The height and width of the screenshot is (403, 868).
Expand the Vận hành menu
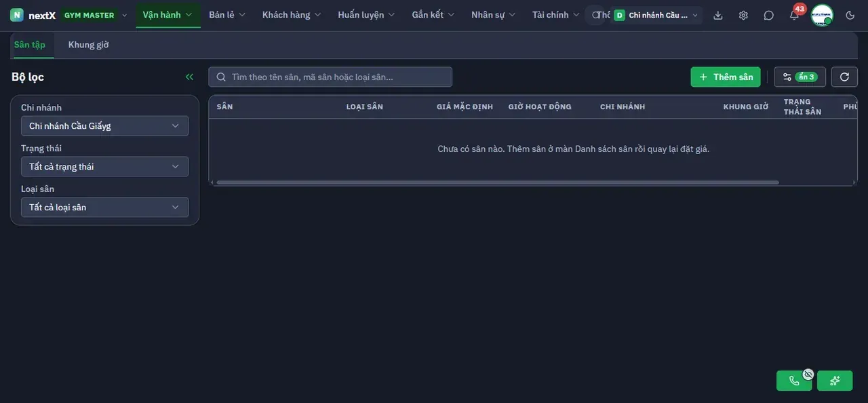[x=167, y=15]
